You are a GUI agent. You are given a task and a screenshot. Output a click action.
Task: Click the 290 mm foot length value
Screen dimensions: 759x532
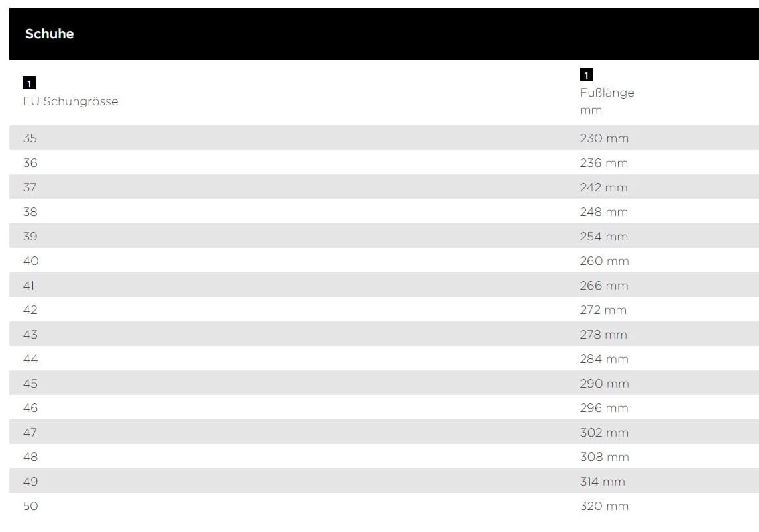(x=603, y=384)
